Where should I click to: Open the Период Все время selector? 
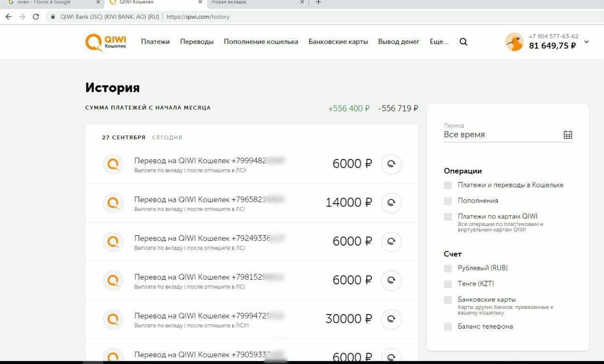[x=508, y=132]
